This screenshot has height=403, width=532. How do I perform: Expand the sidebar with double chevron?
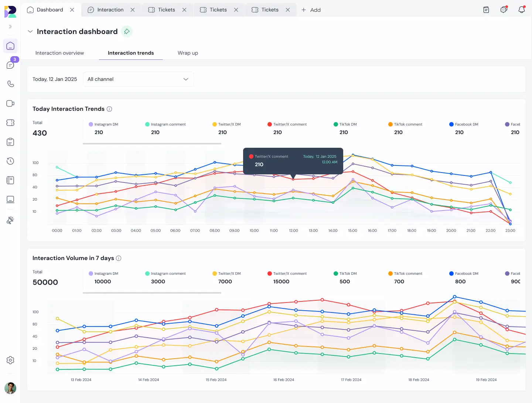pyautogui.click(x=10, y=27)
